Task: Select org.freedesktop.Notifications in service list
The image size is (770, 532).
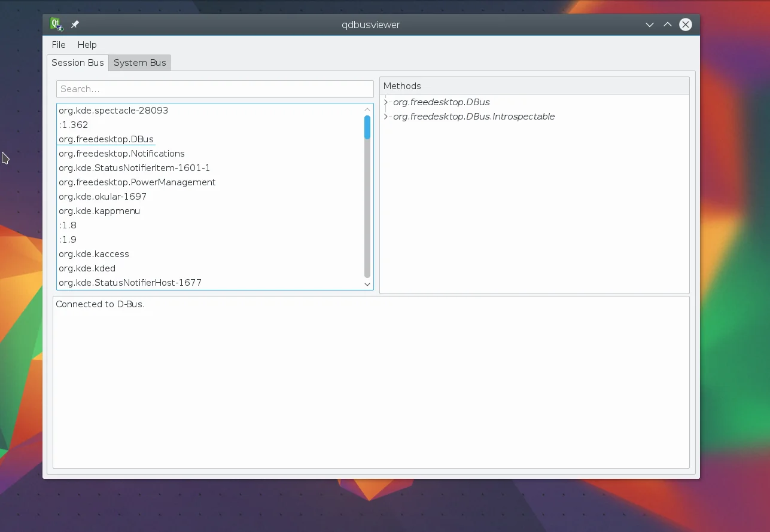Action: pos(121,154)
